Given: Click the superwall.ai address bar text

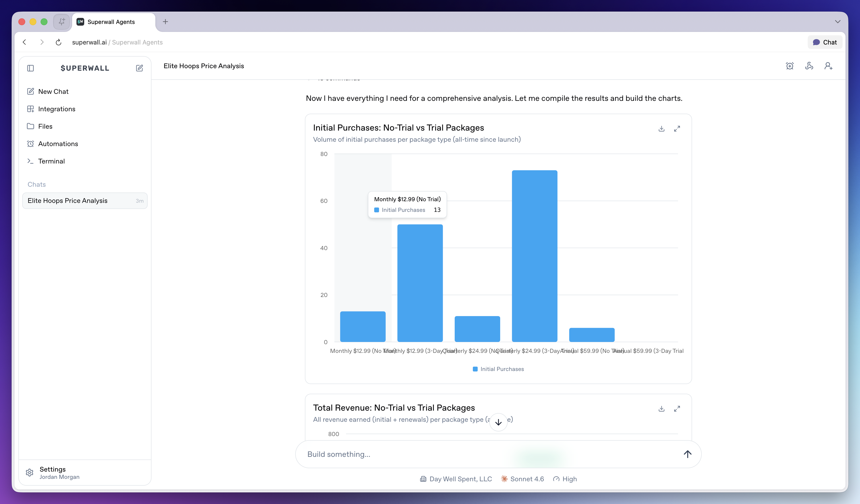Looking at the screenshot, I should 90,42.
